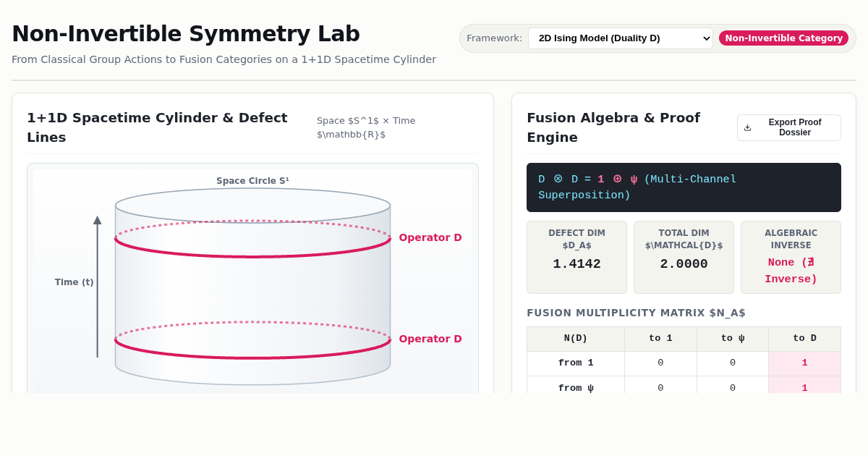Click the lower Operator D label
Screen dimensions: 868x456
430,339
